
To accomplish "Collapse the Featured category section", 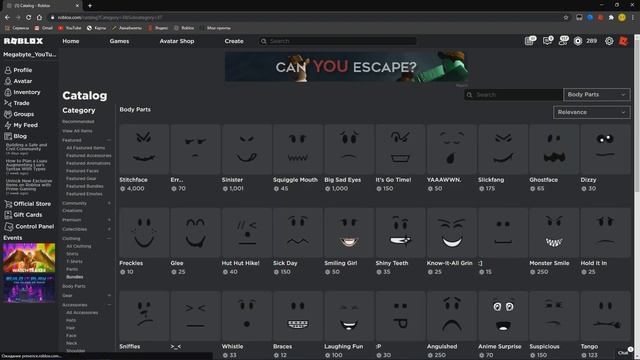I will 109,140.
